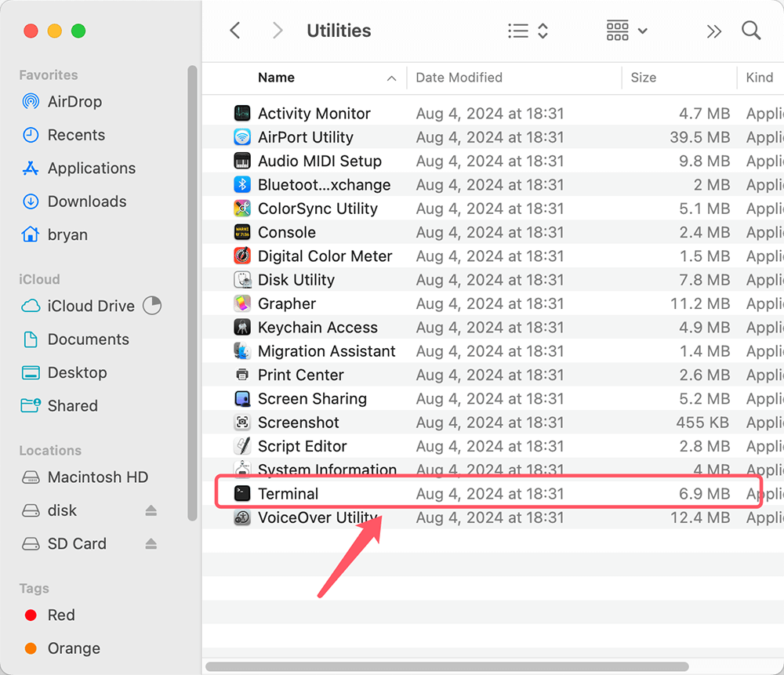Eject the SD Card volume

coord(151,543)
